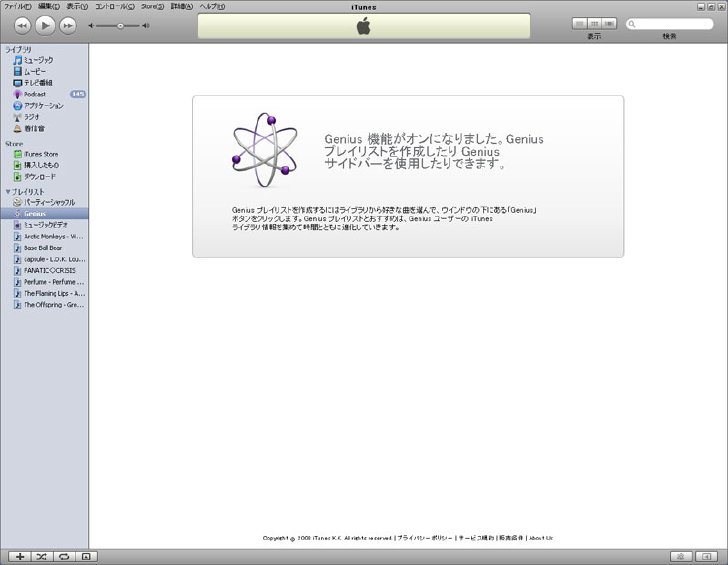The width and height of the screenshot is (728, 565).
Task: Open Perfume - Perfume playlist
Action: 49,282
